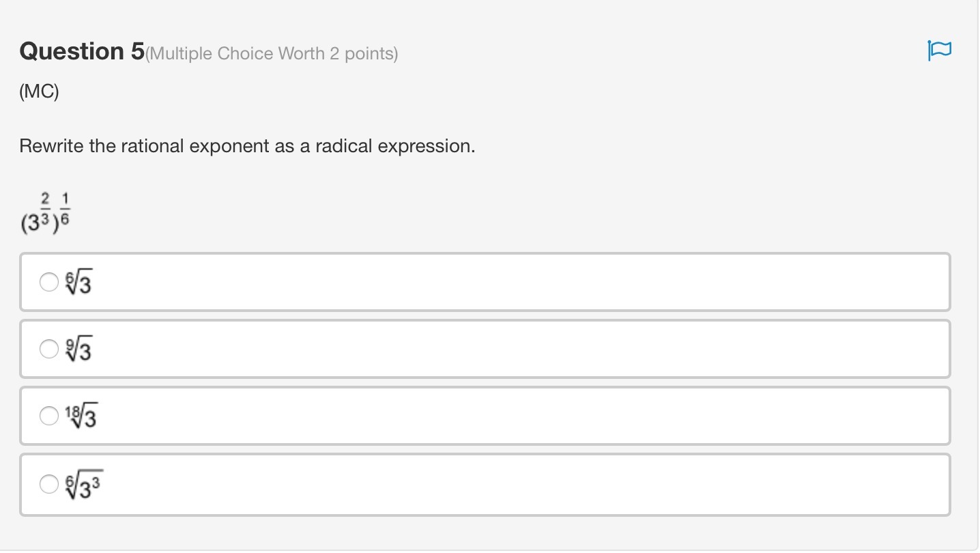The width and height of the screenshot is (980, 553).
Task: Mark radio for sixth root of 3 cubed
Action: click(x=49, y=484)
